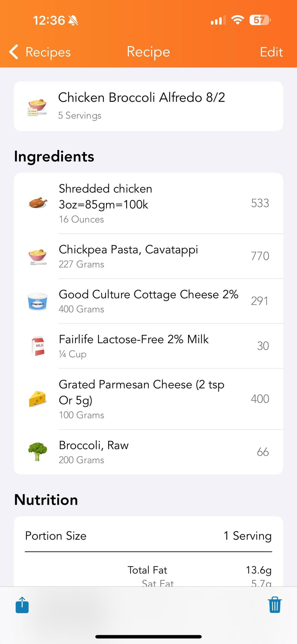Select Chickpea Pasta, Cavatappi ingredient
The image size is (297, 644).
[x=148, y=256]
